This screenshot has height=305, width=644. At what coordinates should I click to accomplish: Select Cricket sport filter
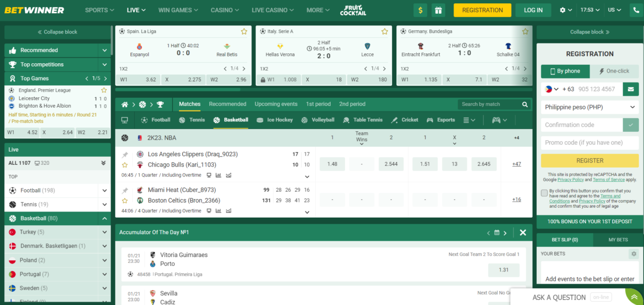[x=405, y=120]
